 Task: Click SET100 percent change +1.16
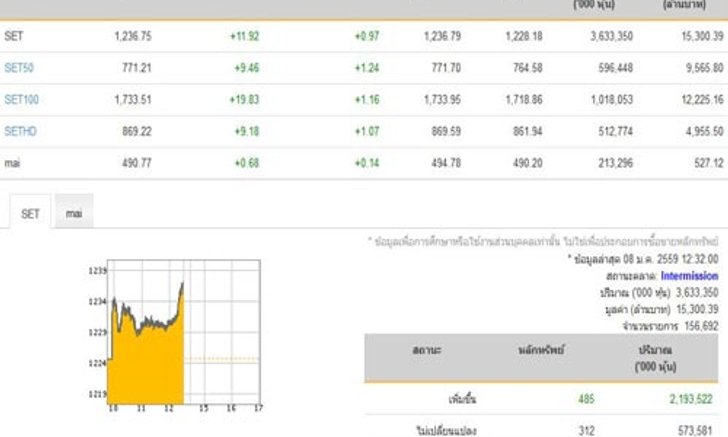(367, 99)
